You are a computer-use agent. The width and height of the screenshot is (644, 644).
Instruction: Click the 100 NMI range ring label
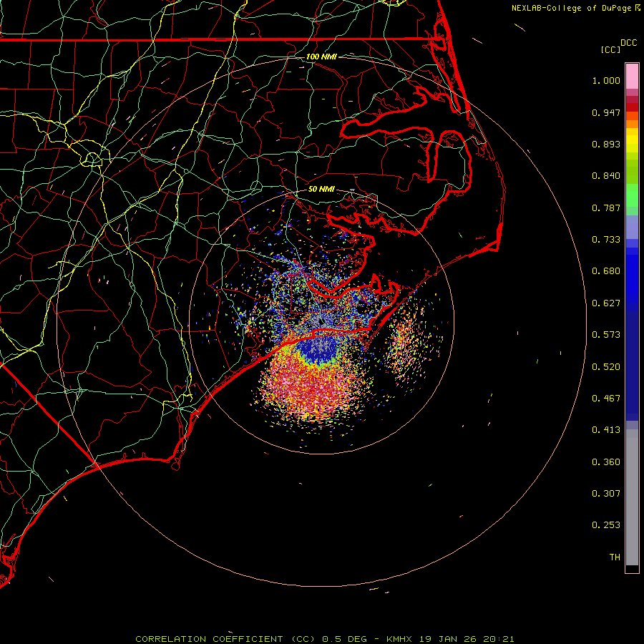click(x=321, y=57)
